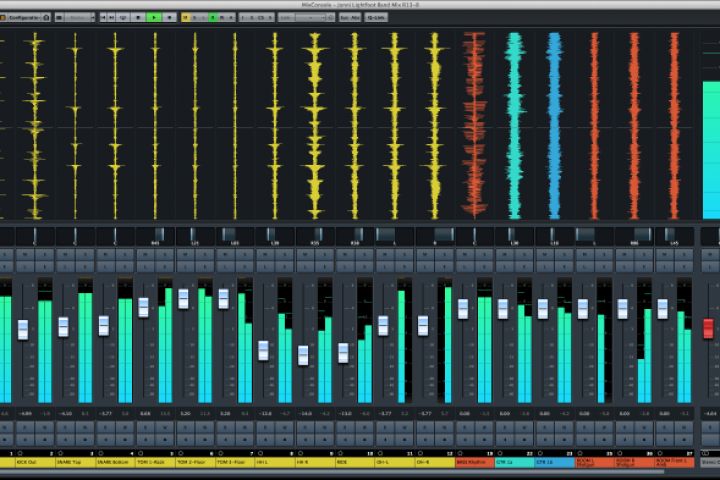Click the link mode button left of Q-Link
The width and height of the screenshot is (720, 480).
(349, 17)
